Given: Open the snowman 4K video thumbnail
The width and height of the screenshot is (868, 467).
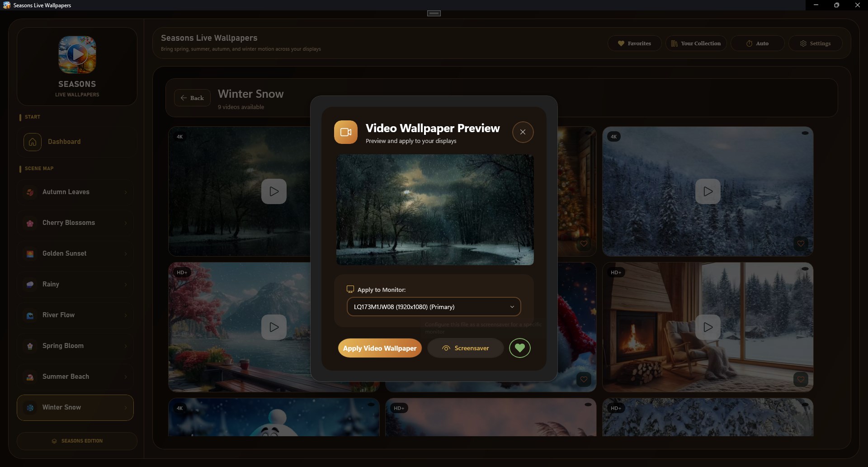Looking at the screenshot, I should [x=274, y=417].
